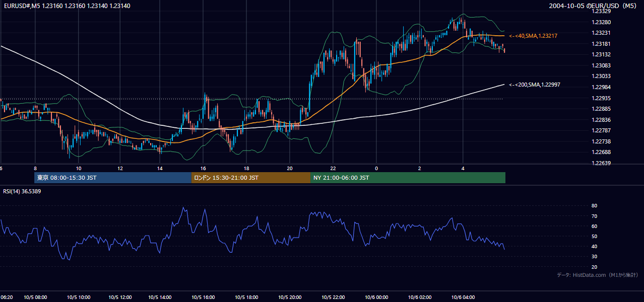Click price axis label 1.22984
This screenshot has height=302, width=644.
pos(601,87)
